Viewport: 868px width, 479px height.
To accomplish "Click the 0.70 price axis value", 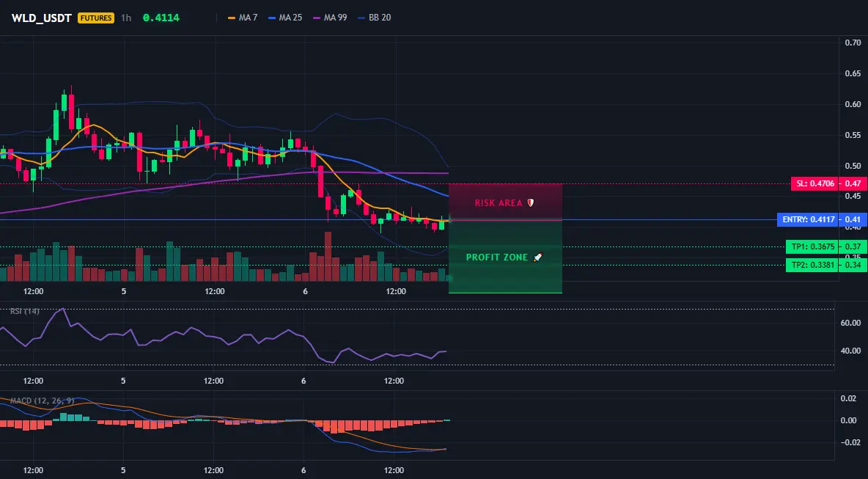I will tap(853, 43).
